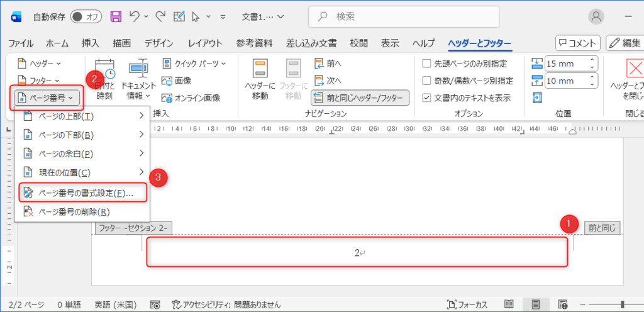Click the Undo arrow icon
The image size is (644, 312).
(x=134, y=16)
